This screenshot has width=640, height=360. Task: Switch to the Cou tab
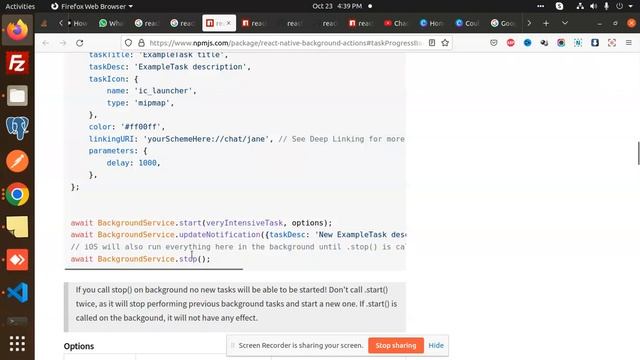click(467, 23)
